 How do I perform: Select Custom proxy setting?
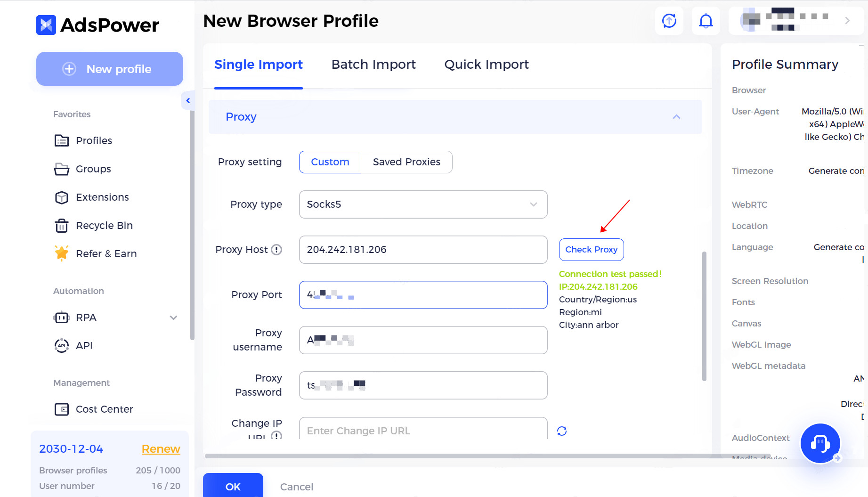coord(330,162)
